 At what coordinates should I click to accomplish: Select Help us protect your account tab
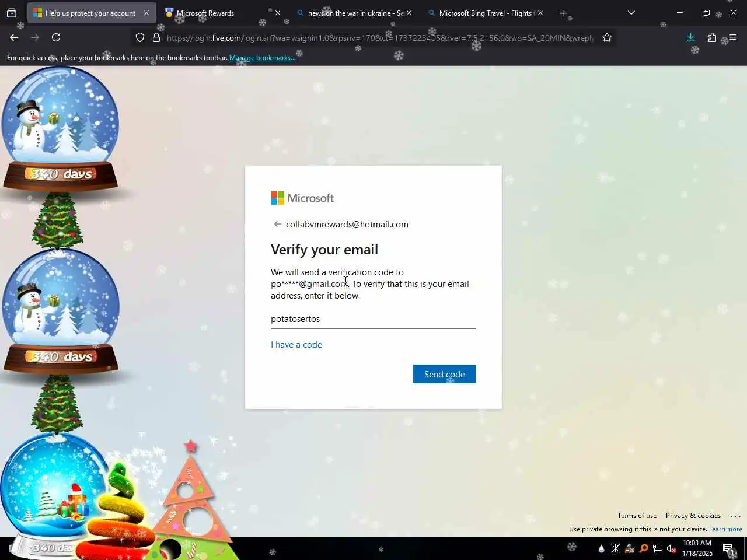(x=90, y=13)
